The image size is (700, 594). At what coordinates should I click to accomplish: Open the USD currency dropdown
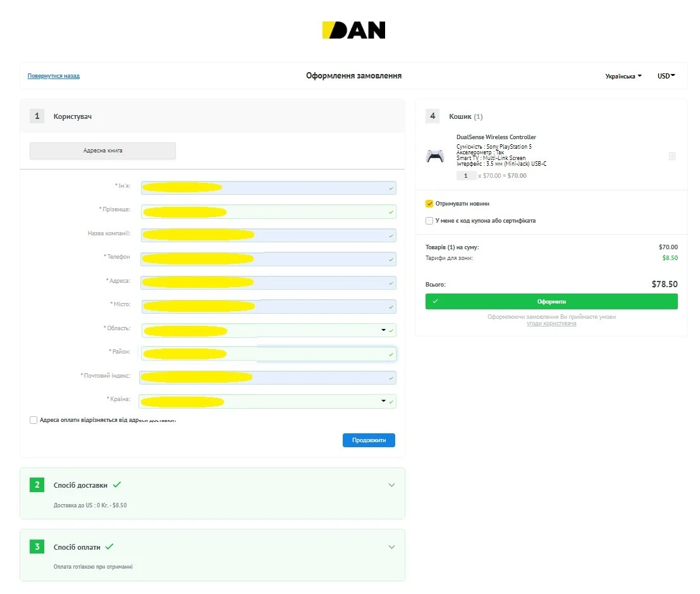click(x=666, y=76)
